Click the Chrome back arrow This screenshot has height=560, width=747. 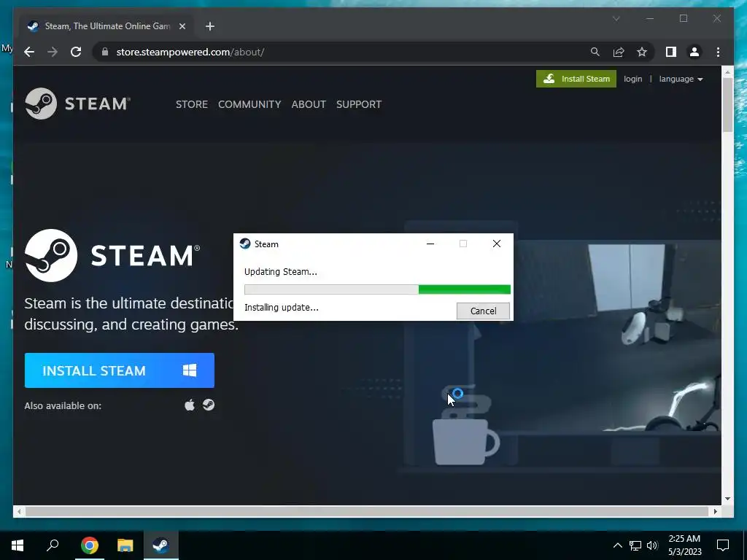pyautogui.click(x=29, y=52)
